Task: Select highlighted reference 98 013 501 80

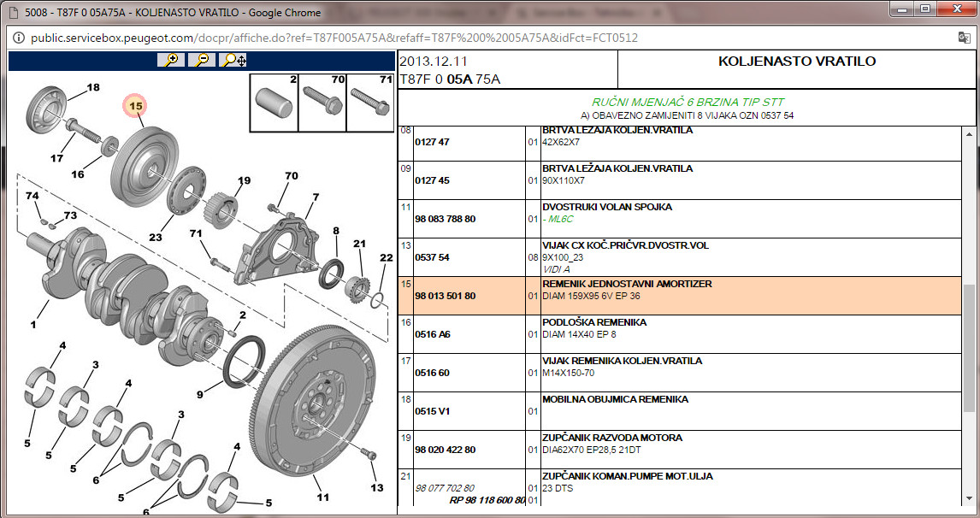Action: [x=445, y=296]
